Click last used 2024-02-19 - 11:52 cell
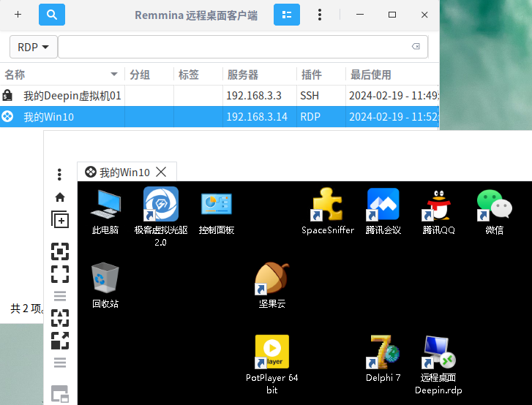 [x=394, y=116]
